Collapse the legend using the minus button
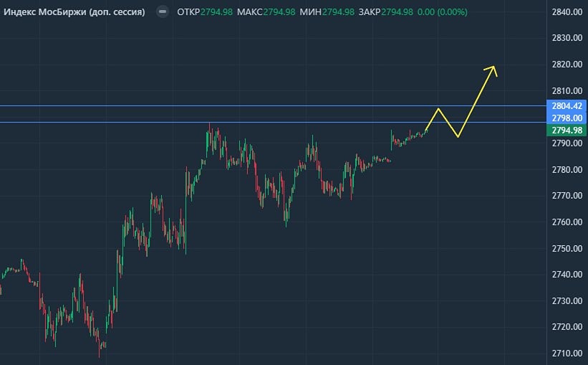This screenshot has width=588, height=365. click(163, 11)
